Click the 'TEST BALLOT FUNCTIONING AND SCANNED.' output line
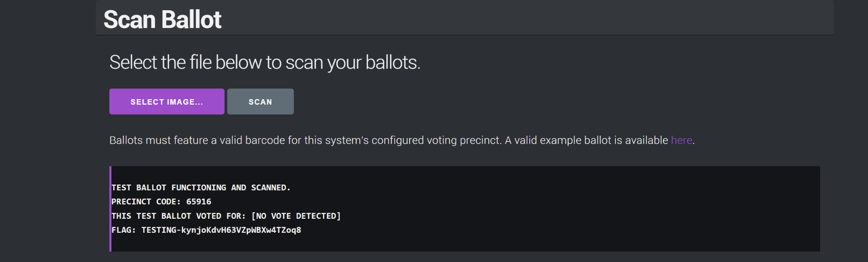Viewport: 868px width, 262px height. [x=201, y=187]
